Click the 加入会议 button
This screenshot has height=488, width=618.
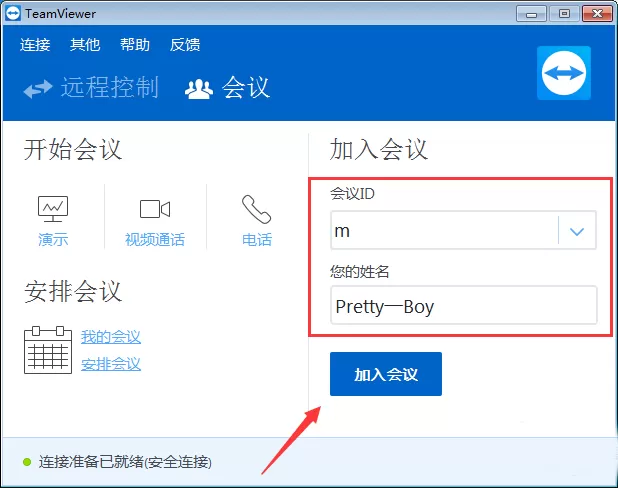386,374
